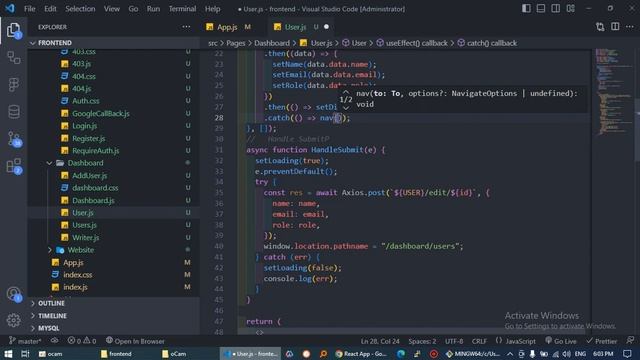Split the editor right
The height and width of the screenshot is (360, 640).
pos(615,27)
